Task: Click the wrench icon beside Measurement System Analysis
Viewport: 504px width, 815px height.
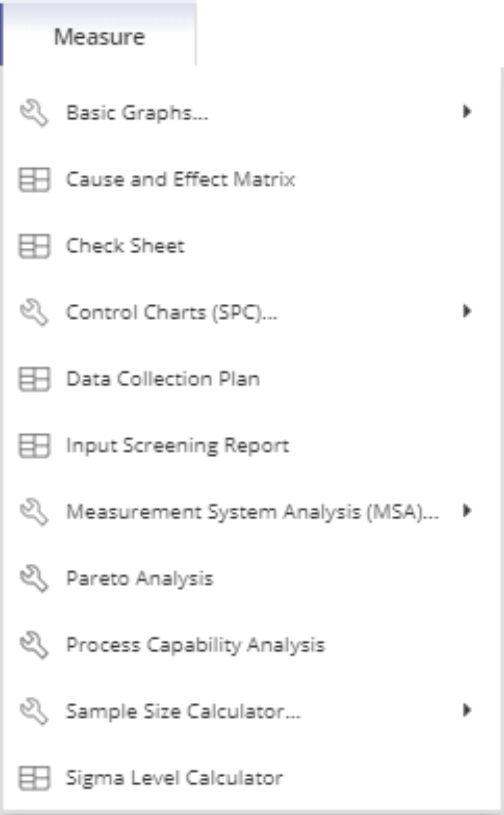Action: coord(34,512)
